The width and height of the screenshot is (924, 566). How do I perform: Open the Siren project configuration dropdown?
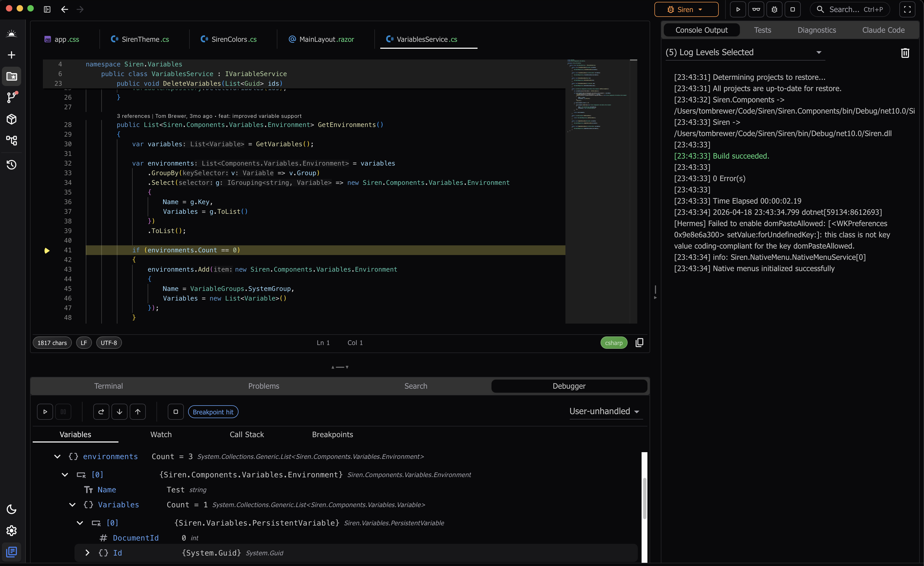[x=686, y=9]
